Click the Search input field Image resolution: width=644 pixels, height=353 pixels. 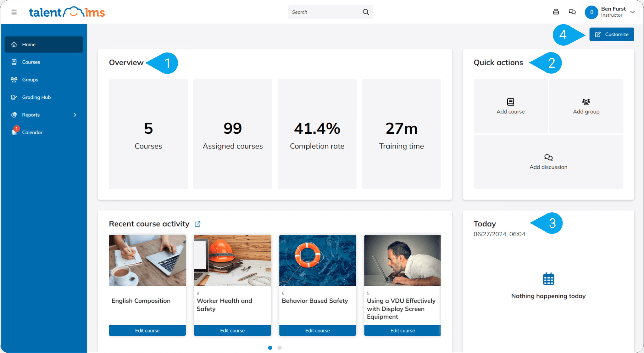click(x=324, y=12)
